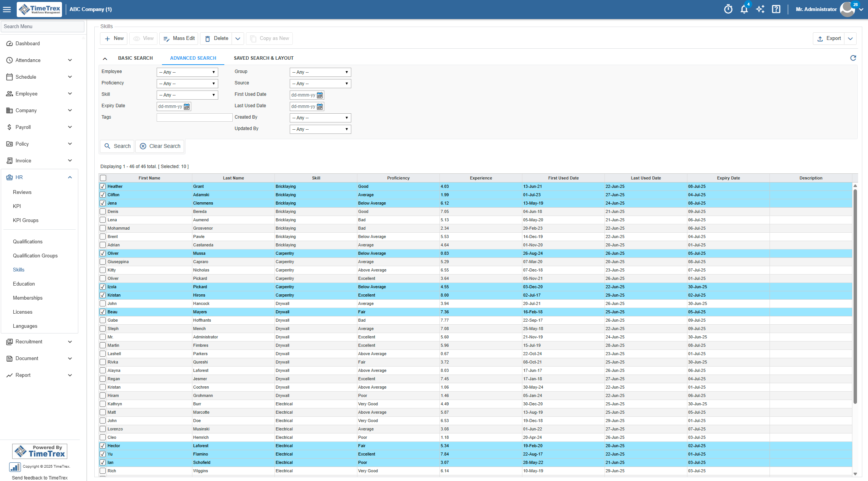Click the TimeTrex logo
The height and width of the screenshot is (481, 868).
point(39,9)
